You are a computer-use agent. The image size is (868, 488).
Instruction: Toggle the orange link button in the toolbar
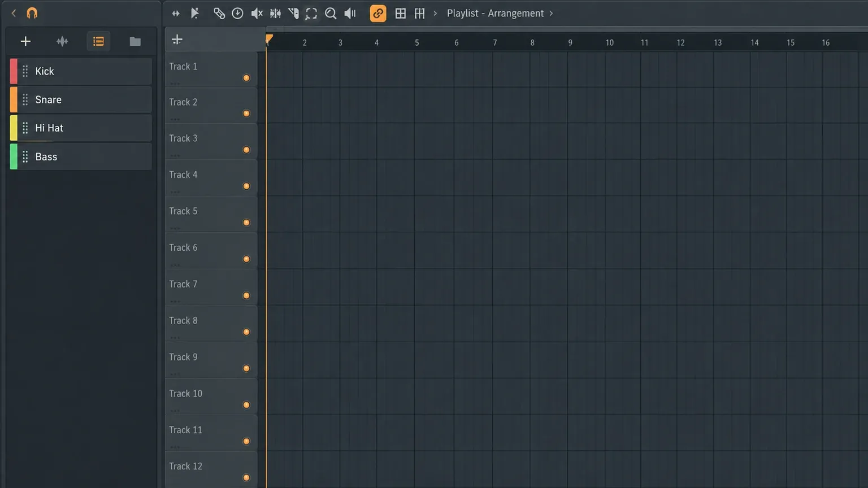tap(378, 13)
